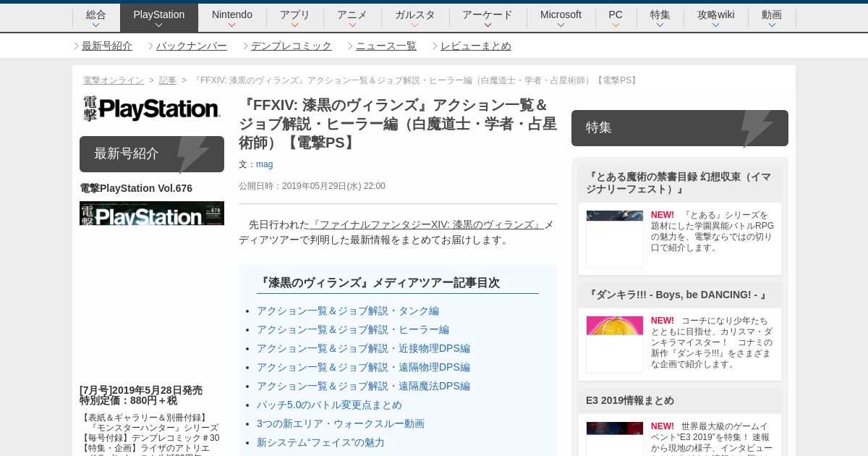The height and width of the screenshot is (456, 868).
Task: Open the ファイナルファンタジーXIV: 漆黒のヴィランズ link
Action: coord(427,224)
